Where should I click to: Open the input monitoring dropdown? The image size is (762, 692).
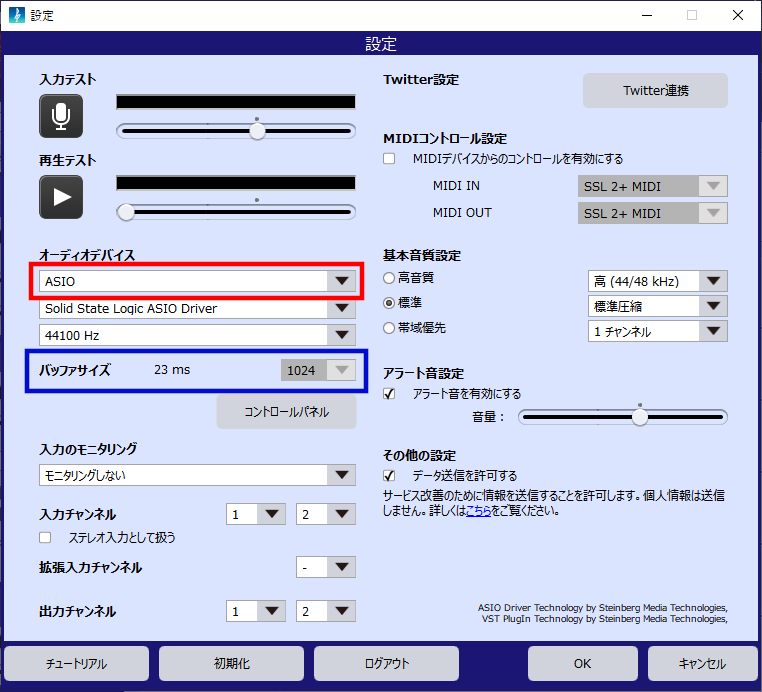click(x=197, y=475)
